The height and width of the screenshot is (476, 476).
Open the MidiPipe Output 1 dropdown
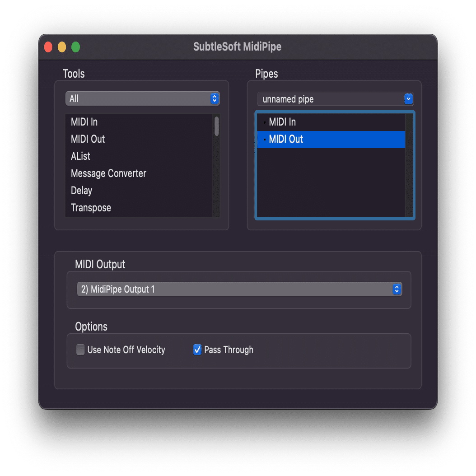[239, 289]
